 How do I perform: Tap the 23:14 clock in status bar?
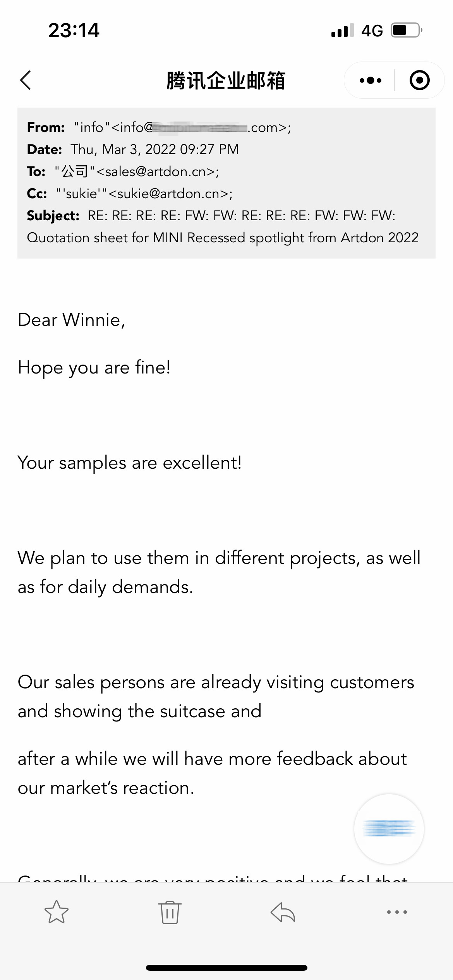point(74,30)
